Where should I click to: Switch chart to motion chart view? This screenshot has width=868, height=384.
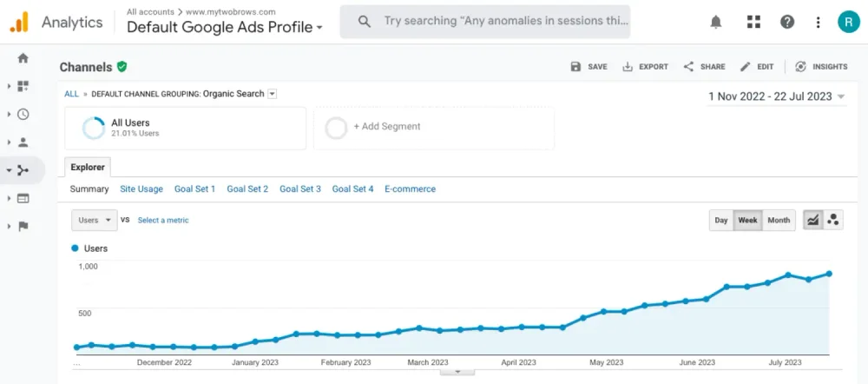click(833, 220)
